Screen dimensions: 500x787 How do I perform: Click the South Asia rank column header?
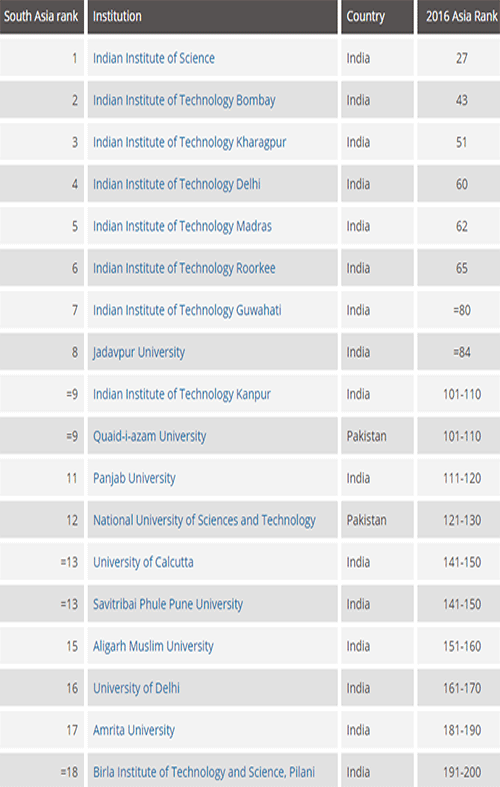pos(42,17)
